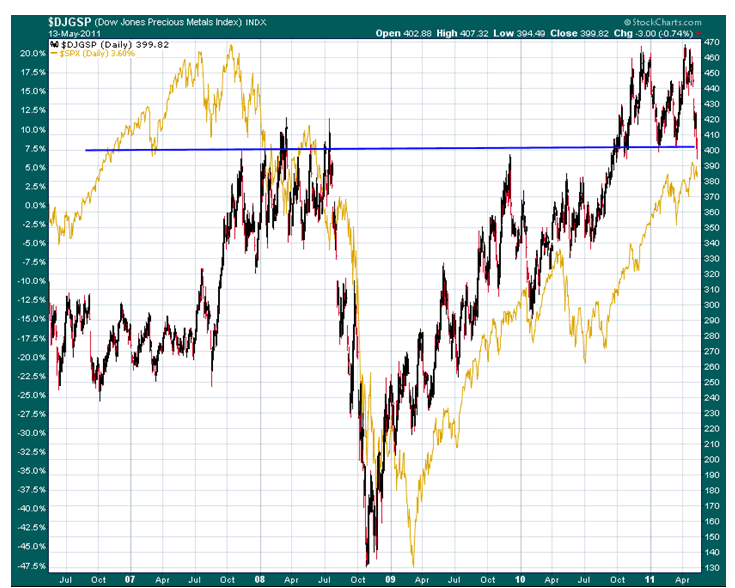Click the '12.5%' left axis label
This screenshot has height=588, width=735.
pos(33,110)
